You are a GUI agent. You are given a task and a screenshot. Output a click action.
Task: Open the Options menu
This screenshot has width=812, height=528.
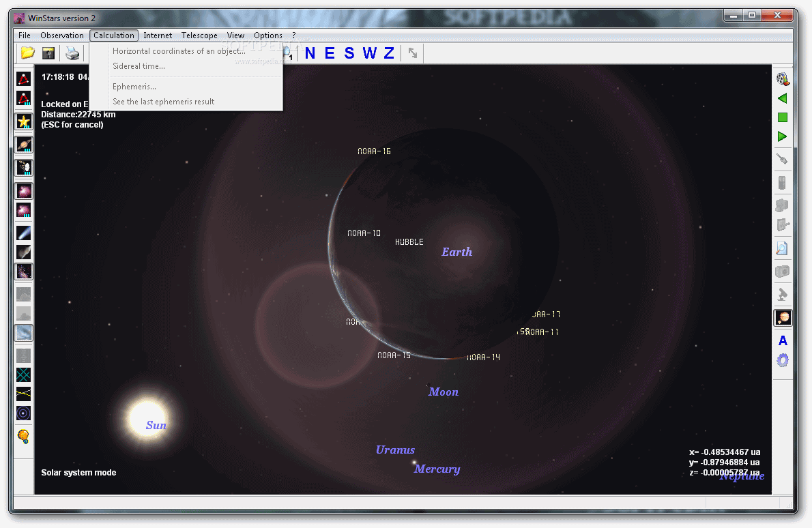tap(267, 35)
